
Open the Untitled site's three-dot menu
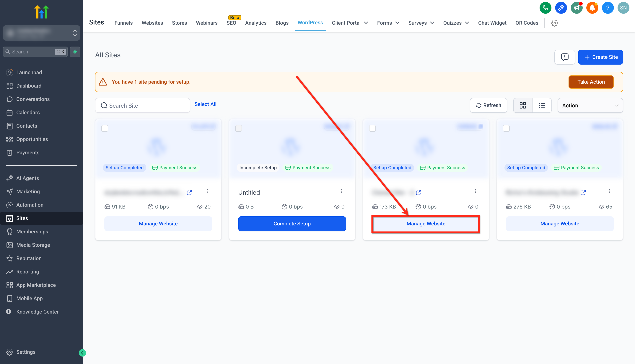click(341, 191)
